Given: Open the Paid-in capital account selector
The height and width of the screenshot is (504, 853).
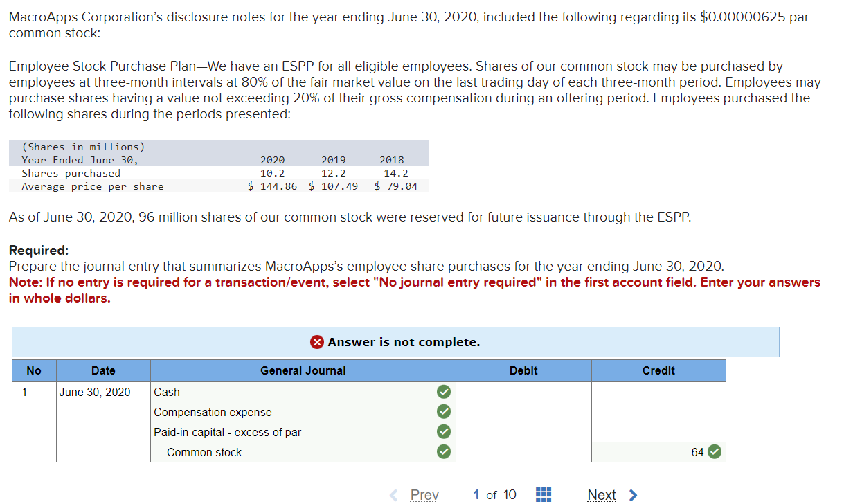Looking at the screenshot, I should click(x=291, y=431).
